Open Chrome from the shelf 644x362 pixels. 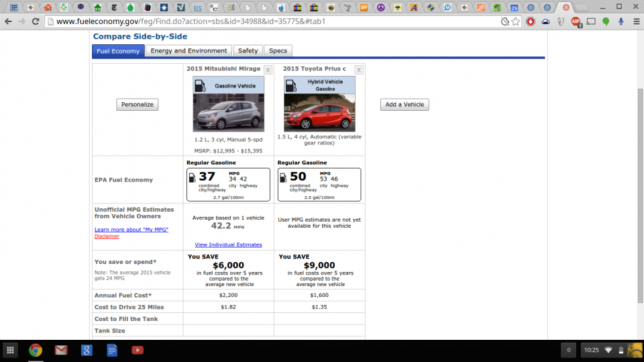point(36,350)
